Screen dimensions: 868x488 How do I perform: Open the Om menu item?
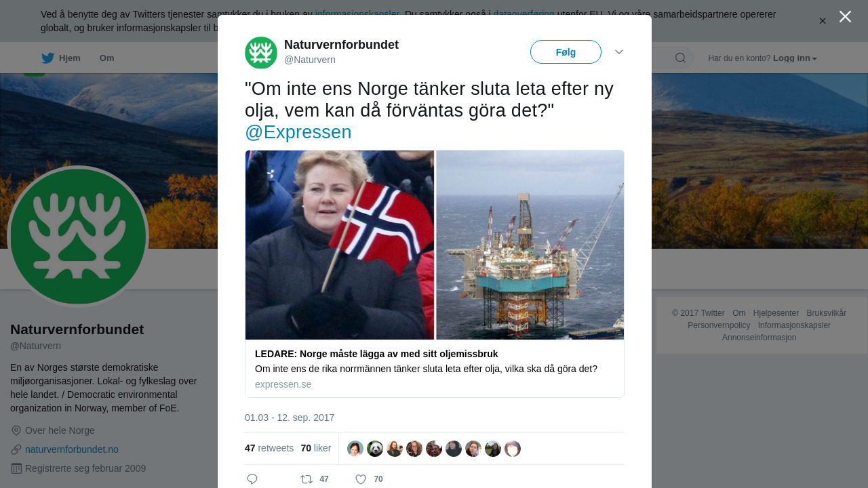click(x=106, y=58)
